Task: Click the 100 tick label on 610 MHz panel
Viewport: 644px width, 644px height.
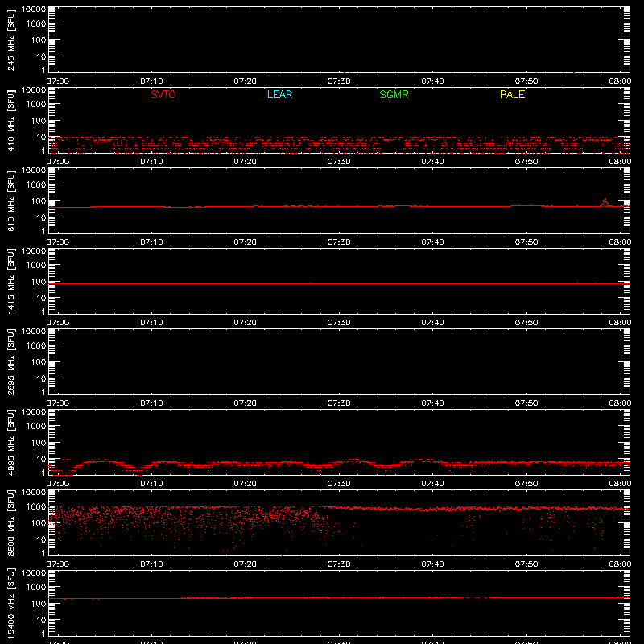Action: (x=39, y=201)
